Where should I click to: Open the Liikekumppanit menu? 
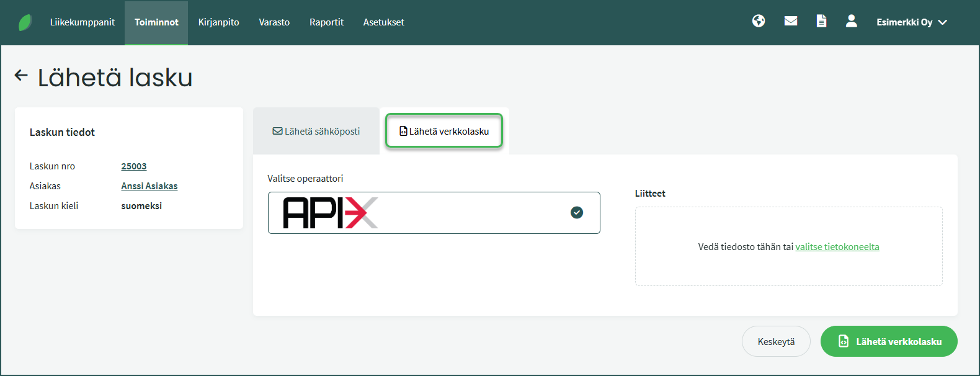[82, 22]
